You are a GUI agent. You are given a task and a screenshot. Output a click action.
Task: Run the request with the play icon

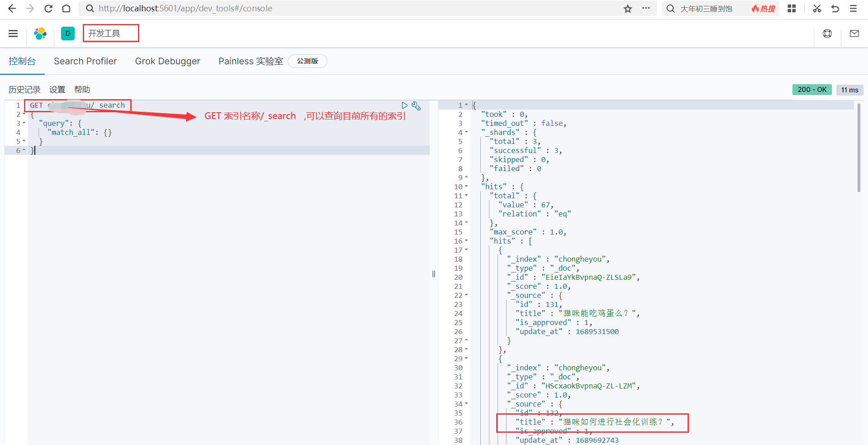404,105
